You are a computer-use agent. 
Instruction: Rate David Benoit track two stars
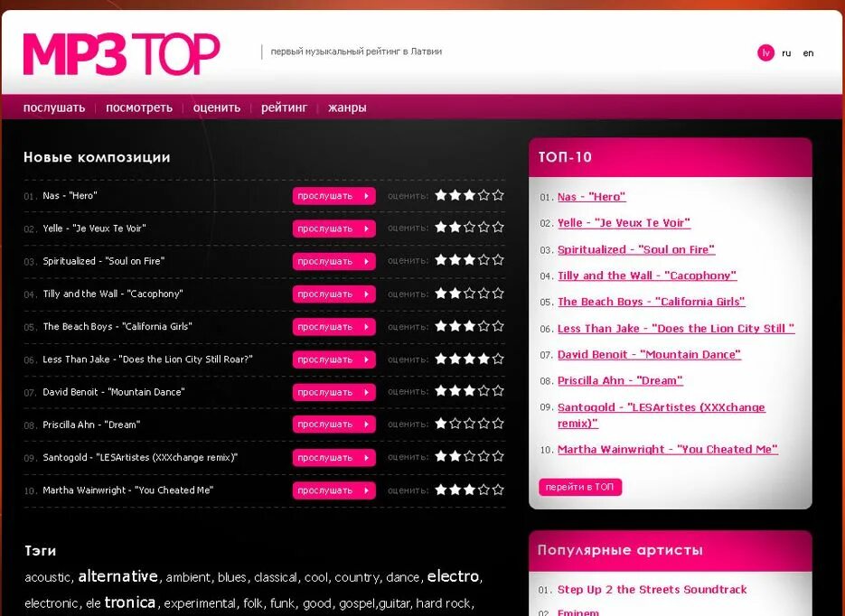coord(455,391)
